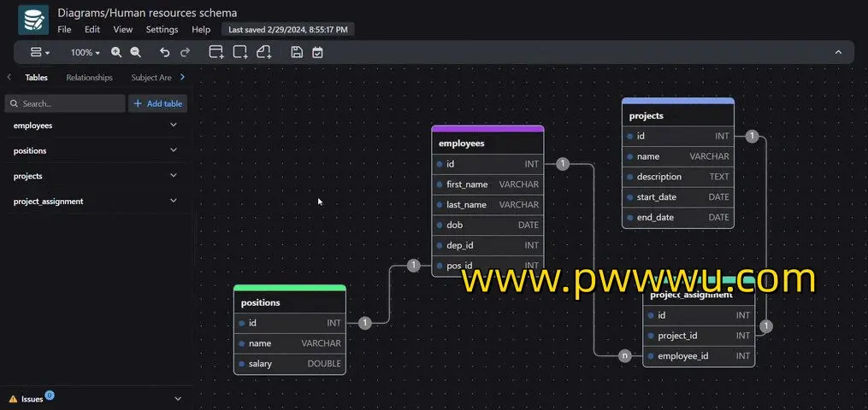The height and width of the screenshot is (410, 868).
Task: Open the to-do calendar check icon
Action: point(317,52)
